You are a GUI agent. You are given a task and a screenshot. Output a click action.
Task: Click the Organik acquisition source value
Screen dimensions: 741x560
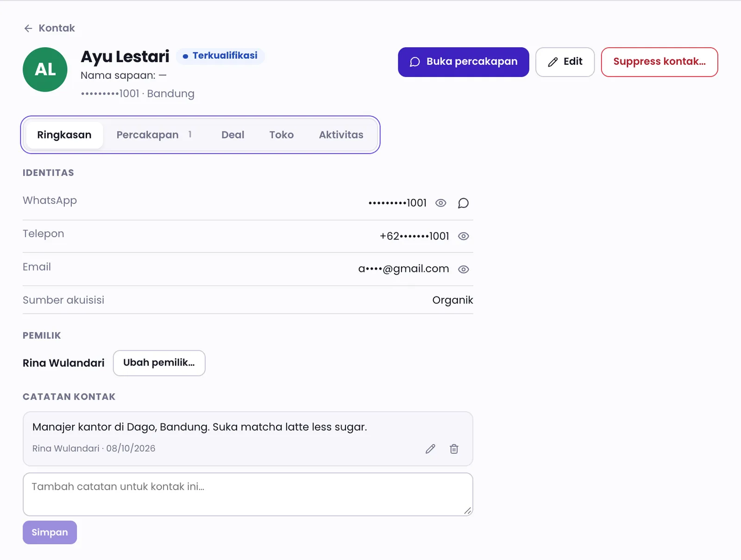(452, 300)
